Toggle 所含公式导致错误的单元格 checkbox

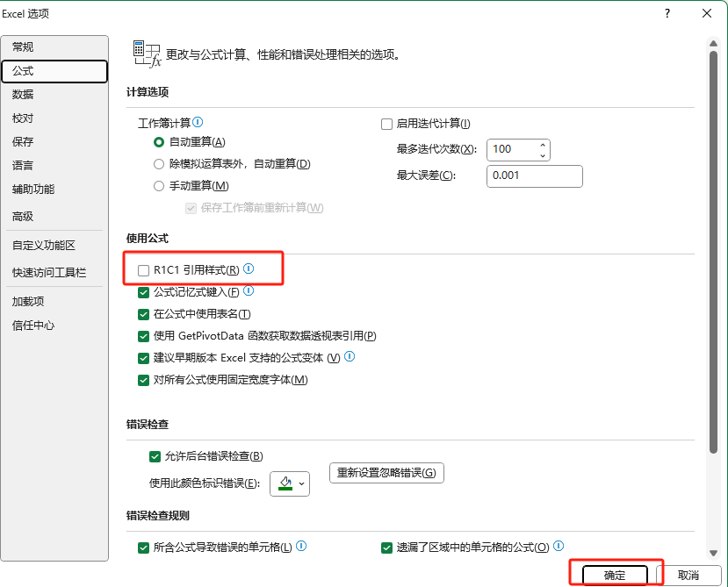pos(143,548)
